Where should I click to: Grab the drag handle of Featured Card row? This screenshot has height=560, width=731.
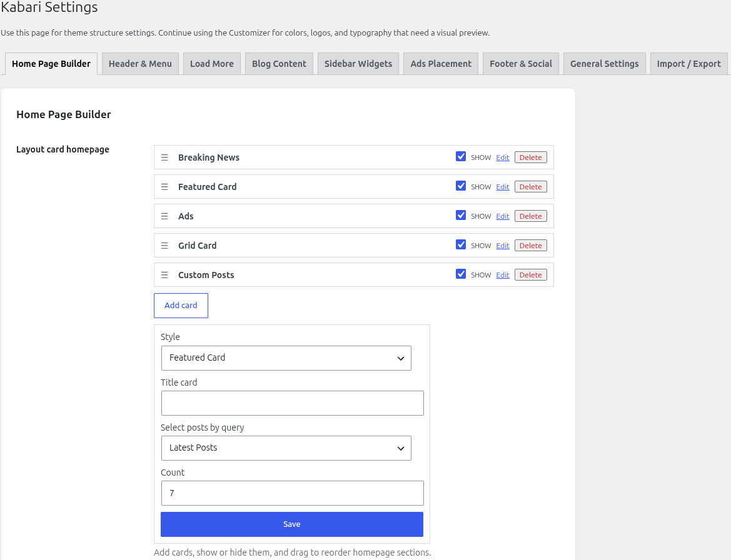164,187
